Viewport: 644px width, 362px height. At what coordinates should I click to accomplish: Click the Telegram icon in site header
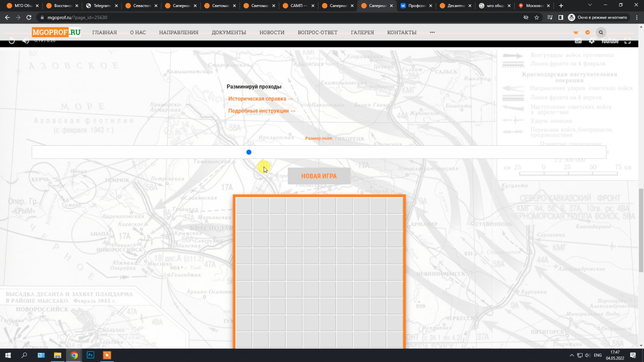click(x=587, y=33)
